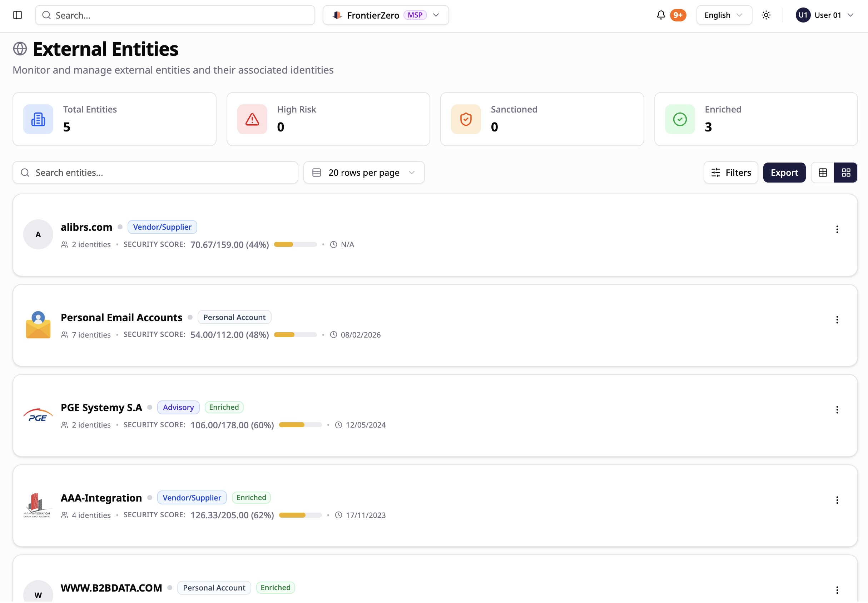Open PGE Systemy S.A options menu
Viewport: 868px width, 603px height.
[837, 410]
